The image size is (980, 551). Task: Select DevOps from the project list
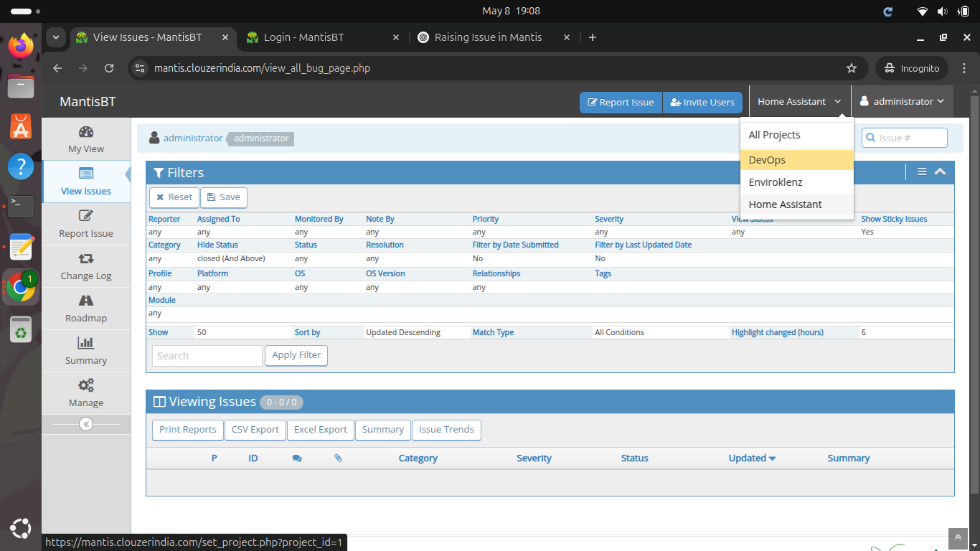[x=767, y=160]
